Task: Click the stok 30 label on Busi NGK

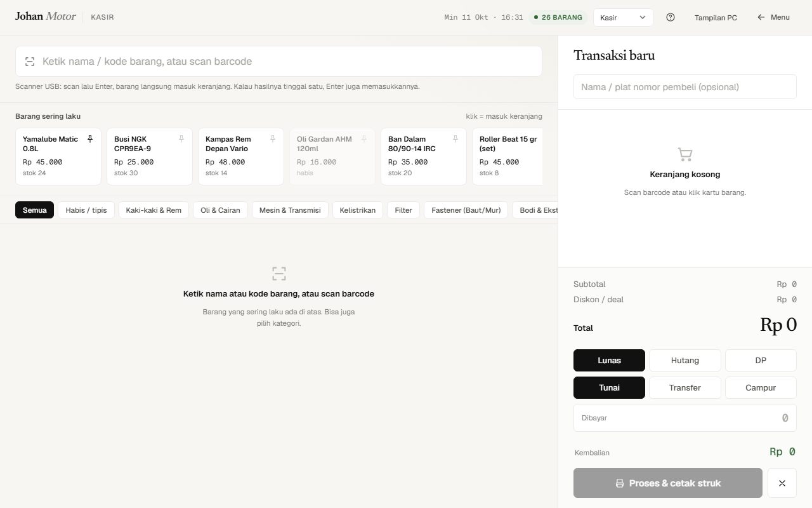Action: [x=126, y=173]
